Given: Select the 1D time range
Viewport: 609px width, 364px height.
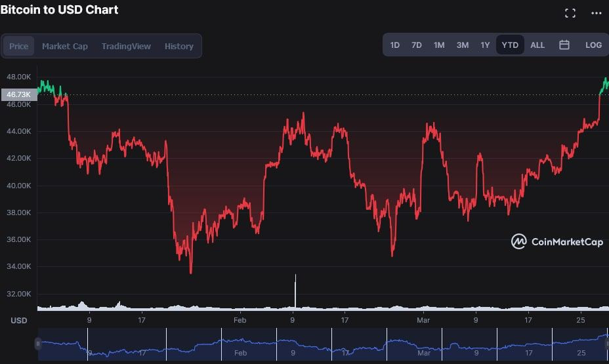Looking at the screenshot, I should tap(394, 45).
